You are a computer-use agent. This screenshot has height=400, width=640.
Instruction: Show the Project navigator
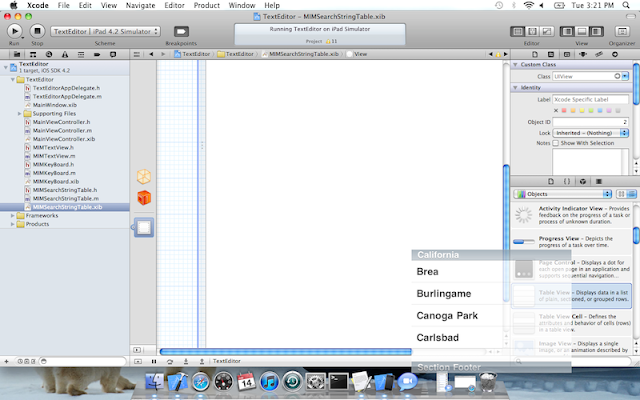(17, 54)
